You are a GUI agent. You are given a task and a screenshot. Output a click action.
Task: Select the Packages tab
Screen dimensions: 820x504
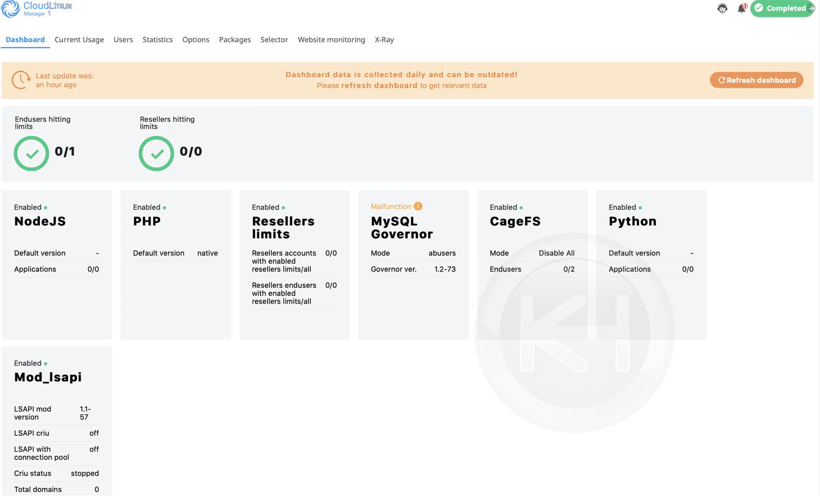pos(234,39)
